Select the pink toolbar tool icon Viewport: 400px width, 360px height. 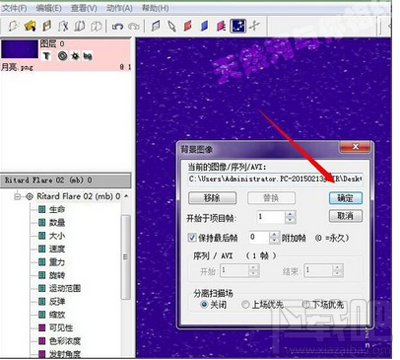click(x=221, y=26)
